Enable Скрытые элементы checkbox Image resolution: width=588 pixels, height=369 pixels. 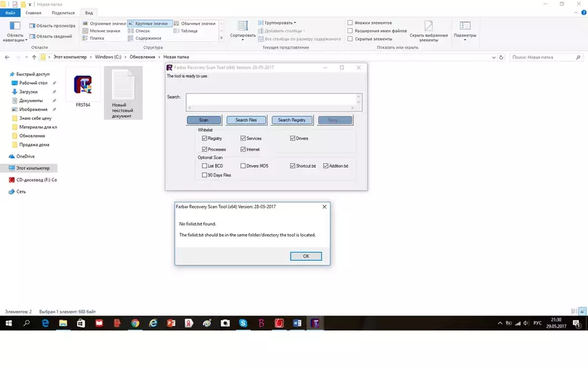tap(350, 39)
